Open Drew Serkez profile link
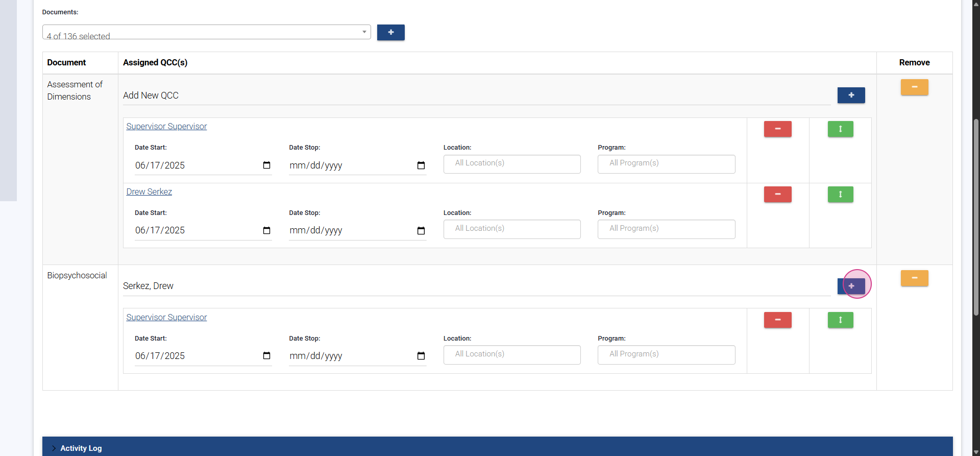 [149, 191]
